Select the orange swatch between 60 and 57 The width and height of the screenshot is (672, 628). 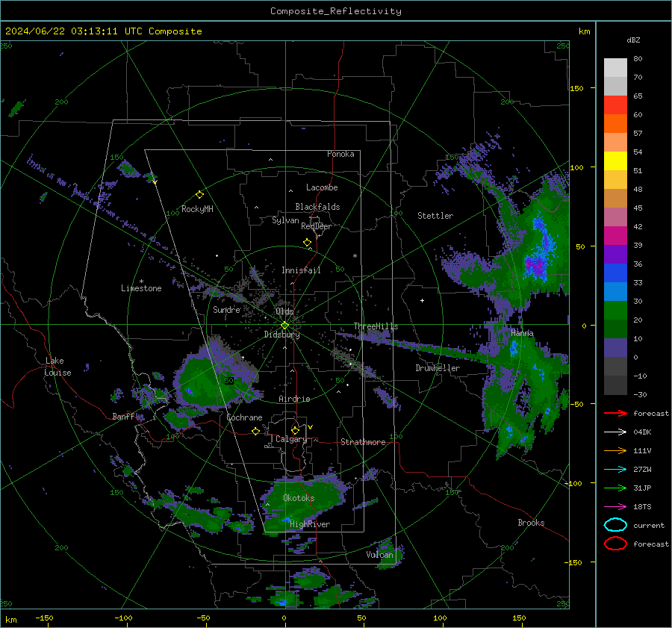pos(615,123)
